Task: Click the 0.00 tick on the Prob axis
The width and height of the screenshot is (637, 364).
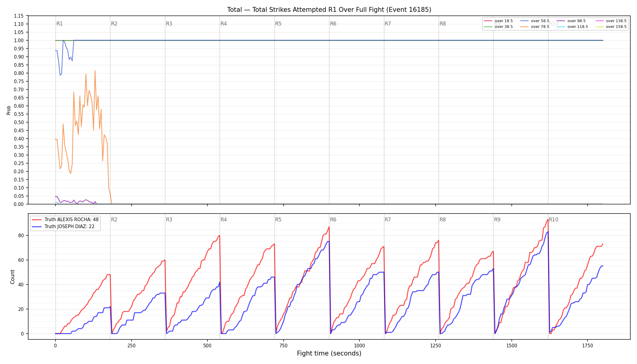Action: [x=19, y=204]
